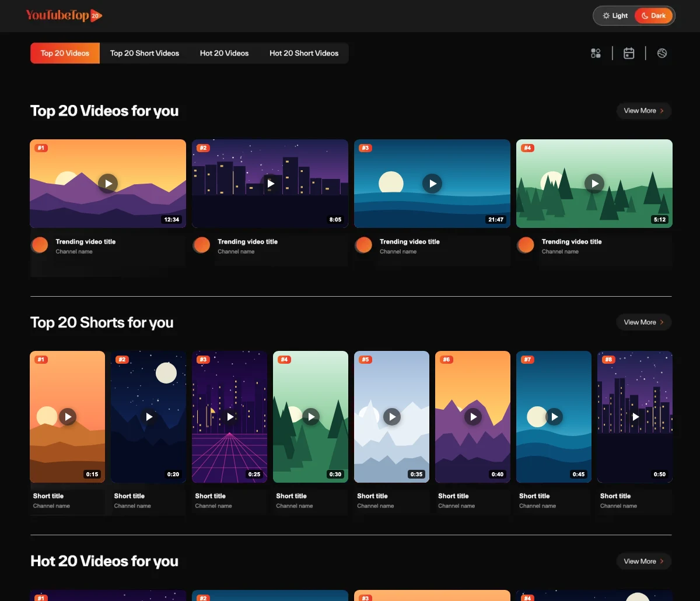Screen dimensions: 700x601
Task: Click channel avatar under top video #1
Action: pos(40,245)
